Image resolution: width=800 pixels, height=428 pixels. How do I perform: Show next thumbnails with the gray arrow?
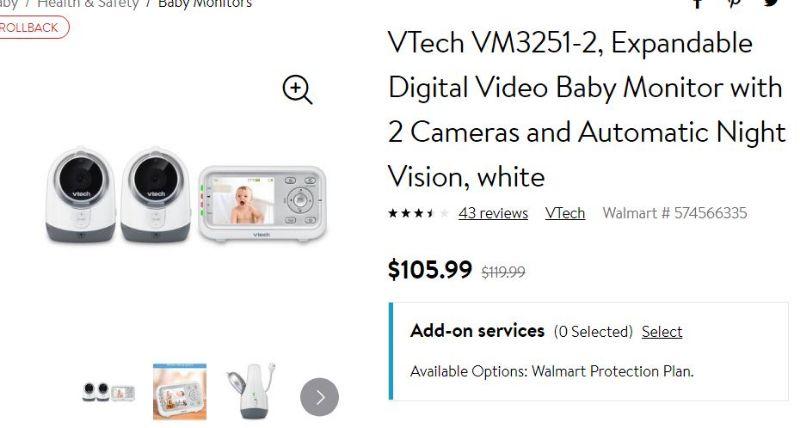click(x=319, y=397)
